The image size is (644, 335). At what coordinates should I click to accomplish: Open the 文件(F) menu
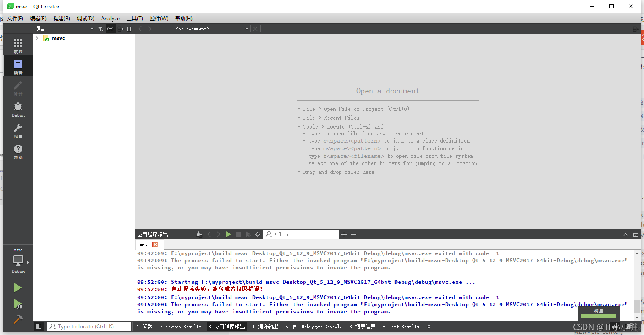click(x=15, y=19)
